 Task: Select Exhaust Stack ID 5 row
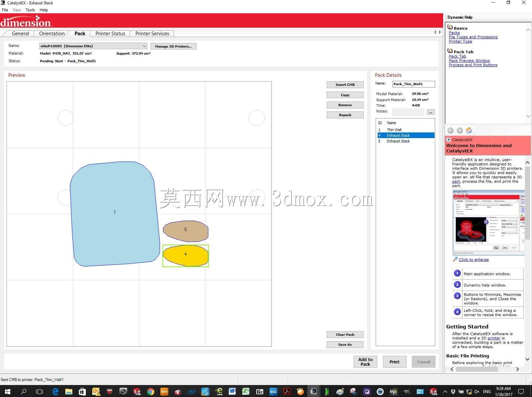[x=406, y=141]
